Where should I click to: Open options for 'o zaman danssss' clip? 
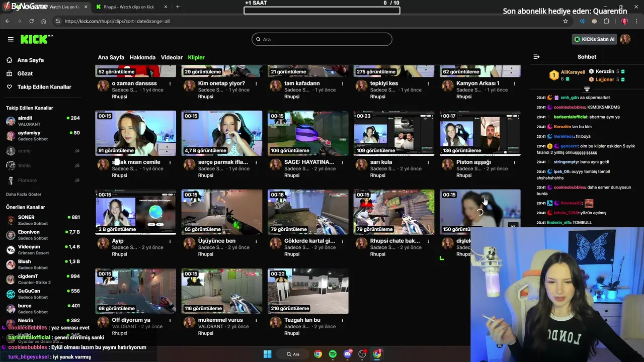[x=170, y=84]
